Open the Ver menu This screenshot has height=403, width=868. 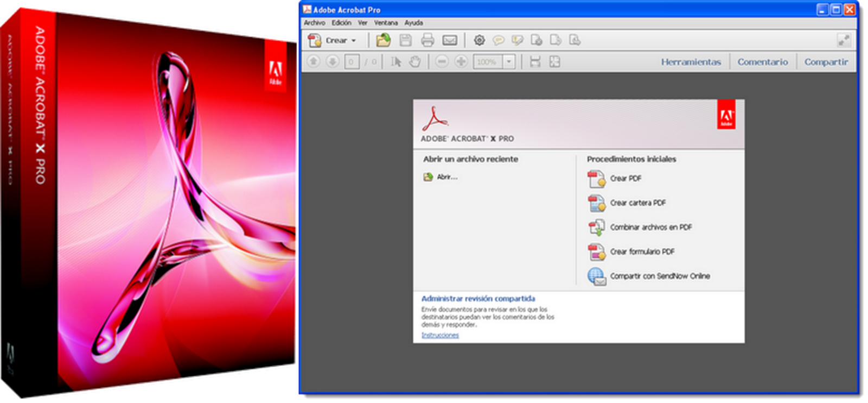point(362,23)
